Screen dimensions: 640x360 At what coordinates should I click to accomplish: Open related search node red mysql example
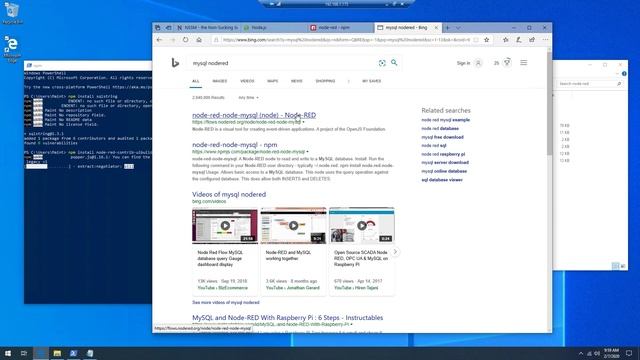pyautogui.click(x=445, y=120)
